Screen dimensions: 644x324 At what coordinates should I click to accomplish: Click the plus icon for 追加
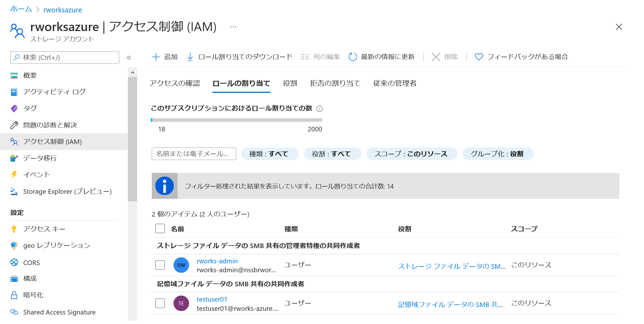point(156,57)
